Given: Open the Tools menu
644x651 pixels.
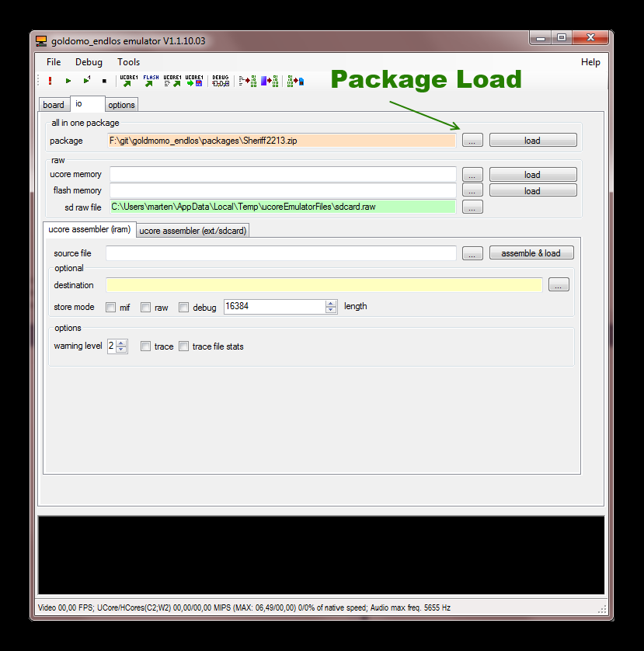Looking at the screenshot, I should (x=129, y=62).
